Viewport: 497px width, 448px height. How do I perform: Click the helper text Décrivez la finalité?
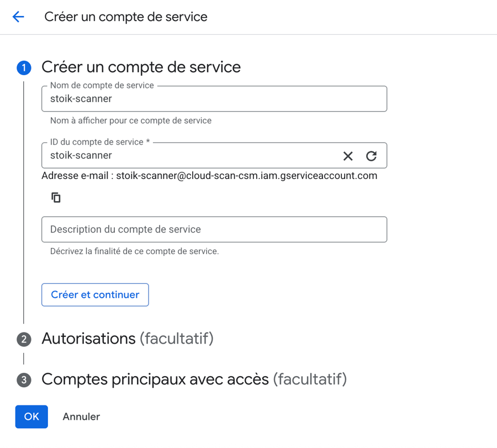[x=134, y=251]
